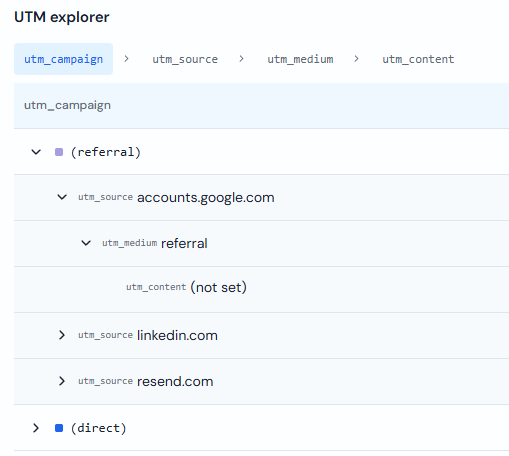Click the arrow after utm_source tab
This screenshot has height=456, width=509.
(x=241, y=59)
